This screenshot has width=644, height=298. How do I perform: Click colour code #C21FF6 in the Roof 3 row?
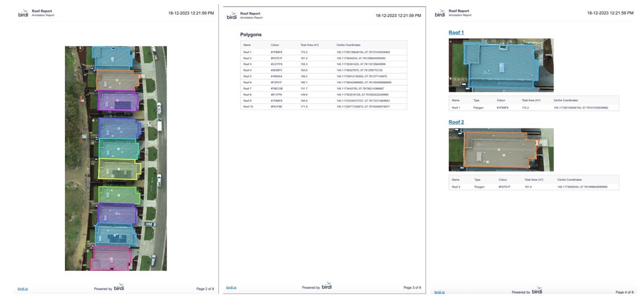click(277, 64)
